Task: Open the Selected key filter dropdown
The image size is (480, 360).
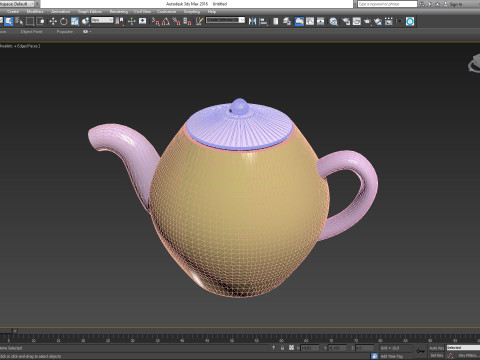Action: 463,348
